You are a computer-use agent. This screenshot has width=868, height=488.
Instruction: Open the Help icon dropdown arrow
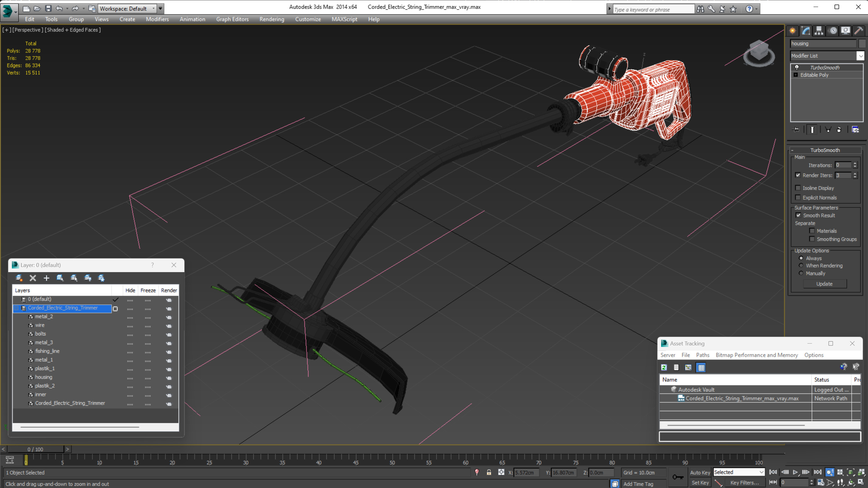point(757,9)
